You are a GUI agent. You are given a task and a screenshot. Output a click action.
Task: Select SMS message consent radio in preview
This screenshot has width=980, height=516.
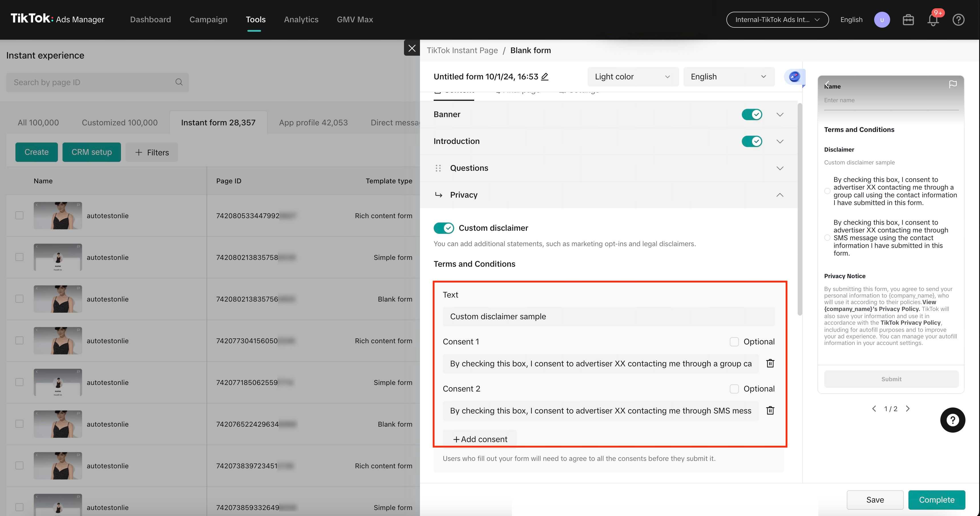(827, 238)
